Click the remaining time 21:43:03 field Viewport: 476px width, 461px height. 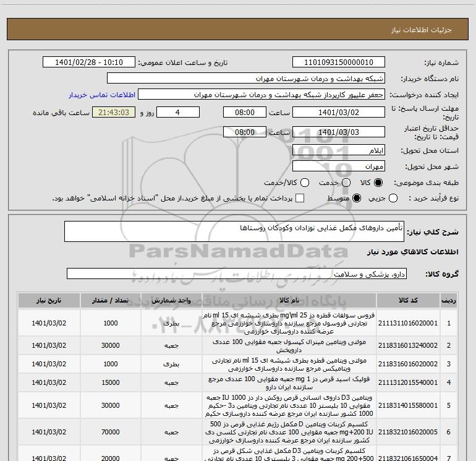point(114,112)
